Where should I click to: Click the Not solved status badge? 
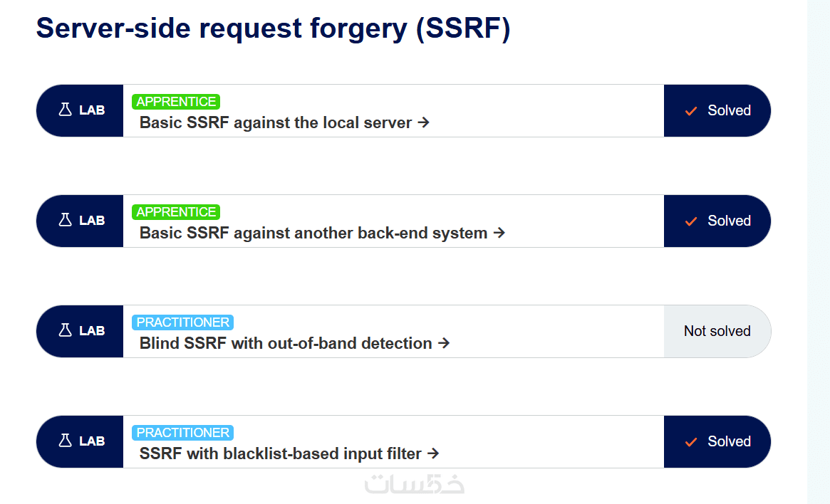pos(717,331)
